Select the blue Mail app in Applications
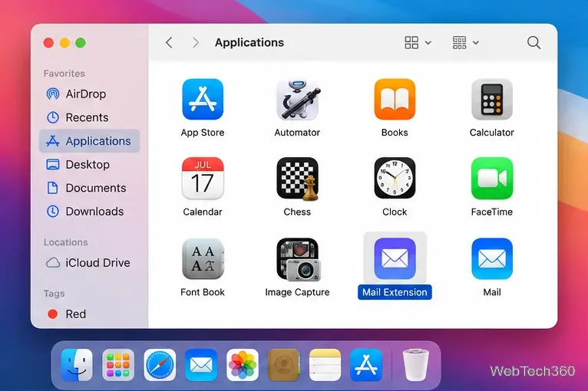This screenshot has width=588, height=391. (x=491, y=259)
